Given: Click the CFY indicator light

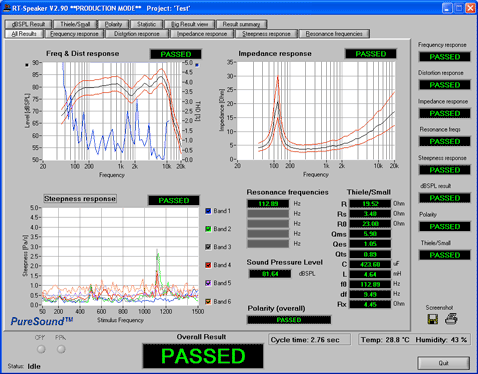Looking at the screenshot, I should coord(41,349).
